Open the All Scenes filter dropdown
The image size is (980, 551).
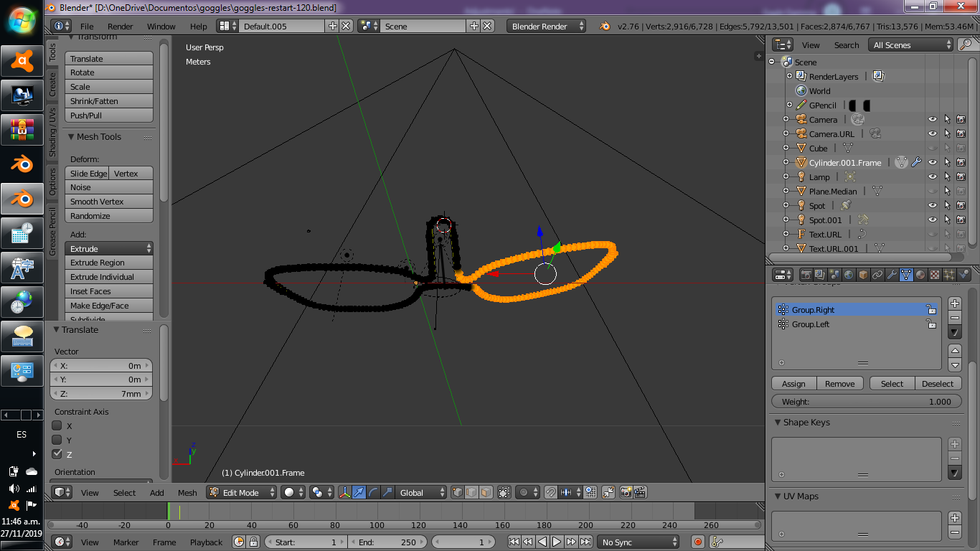coord(910,44)
